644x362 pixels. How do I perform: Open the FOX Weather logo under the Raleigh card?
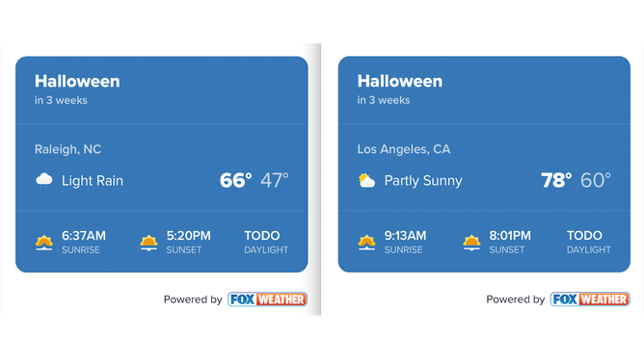click(267, 299)
